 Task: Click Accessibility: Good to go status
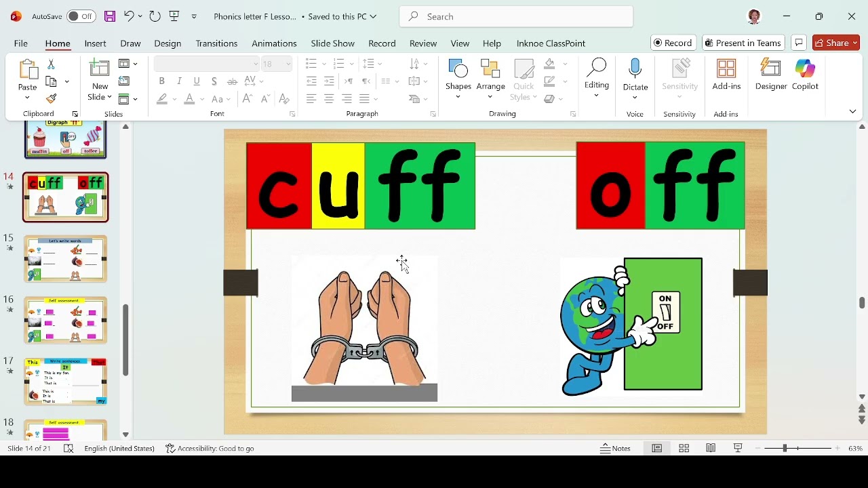coord(210,449)
